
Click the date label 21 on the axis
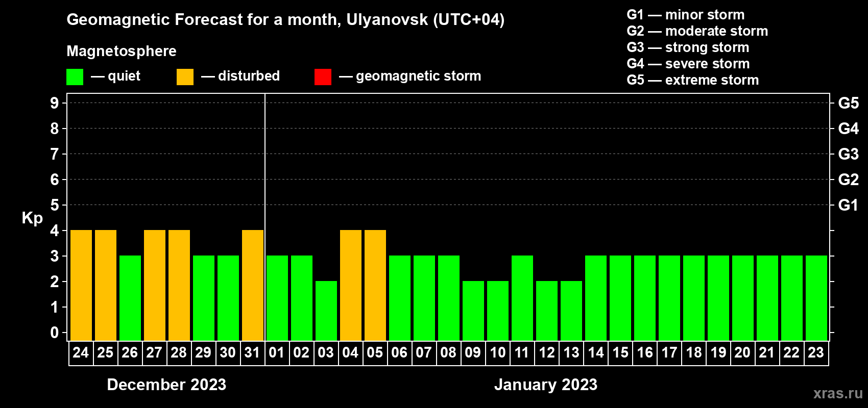coord(767,352)
